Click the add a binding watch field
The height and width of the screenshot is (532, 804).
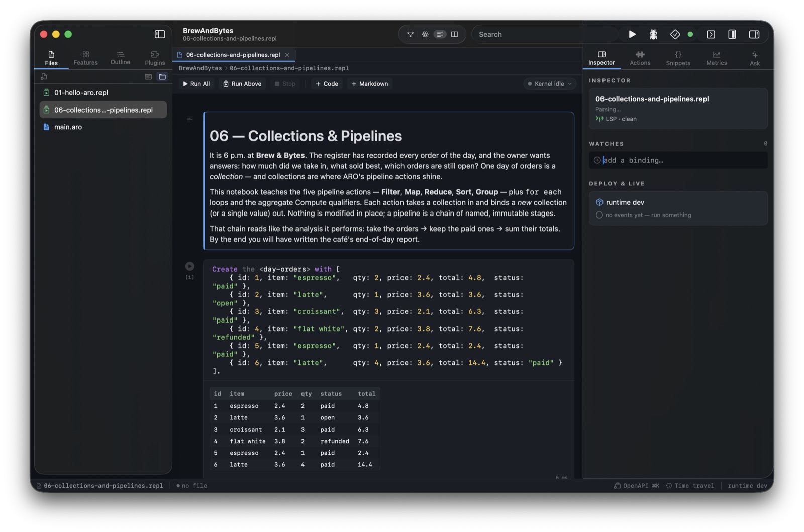point(678,160)
